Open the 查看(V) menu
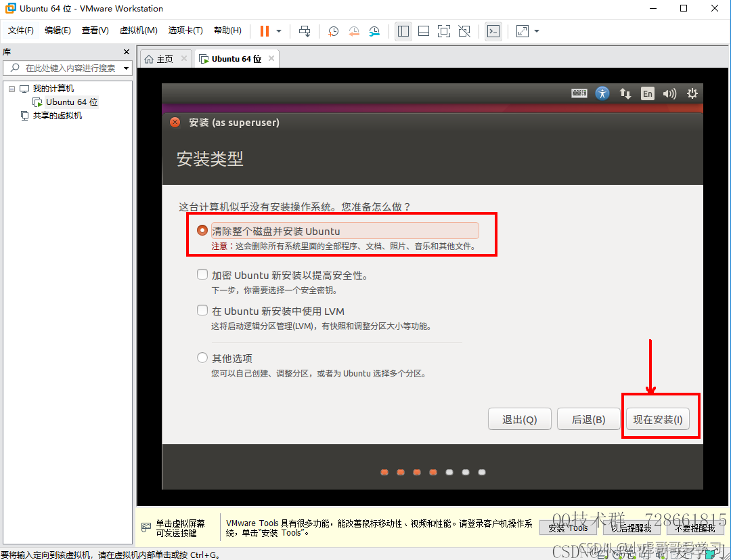Screen dimensions: 731x560 coord(95,30)
